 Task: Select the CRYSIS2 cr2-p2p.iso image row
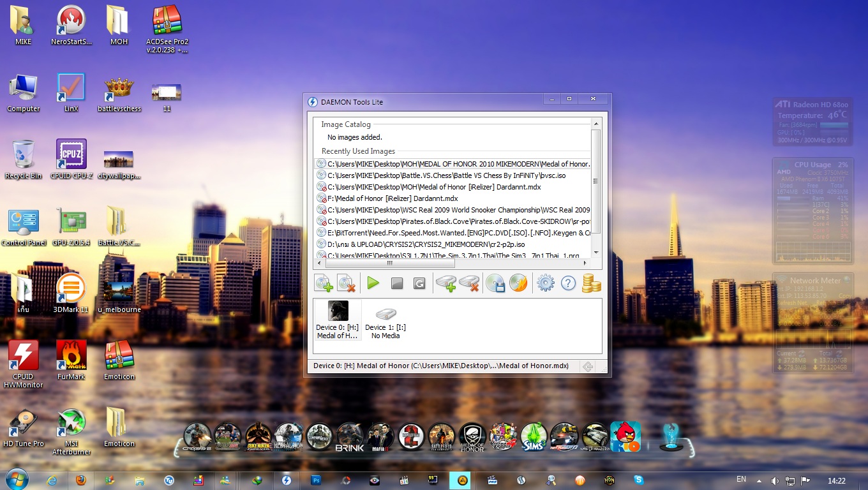click(453, 244)
